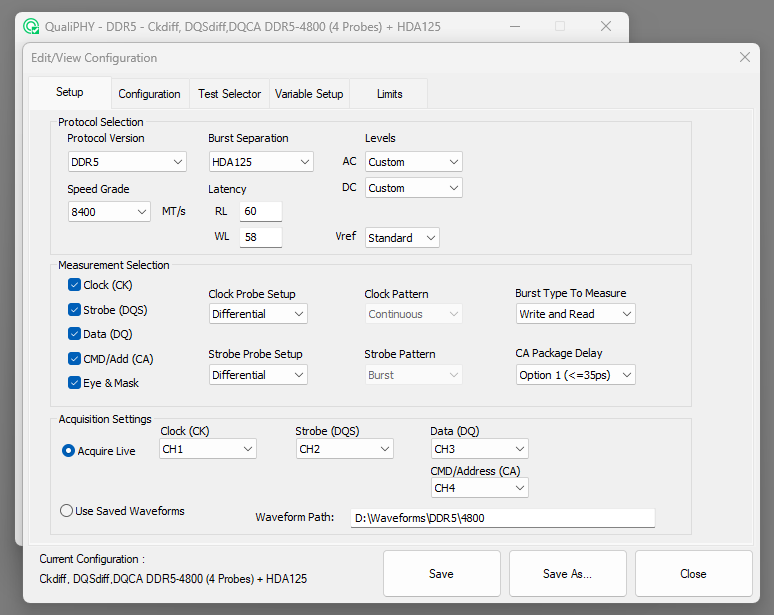Expand the Burst Type To Measure dropdown
The height and width of the screenshot is (615, 774).
[576, 314]
